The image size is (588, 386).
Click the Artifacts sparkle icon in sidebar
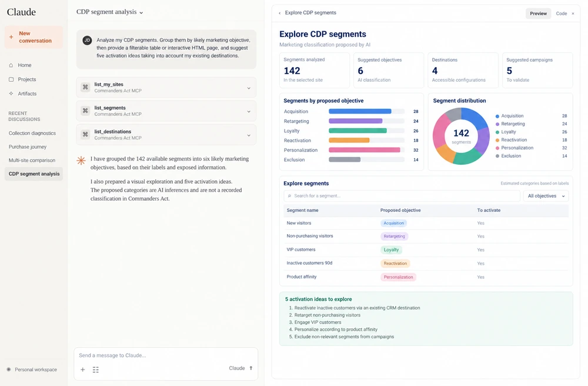11,94
